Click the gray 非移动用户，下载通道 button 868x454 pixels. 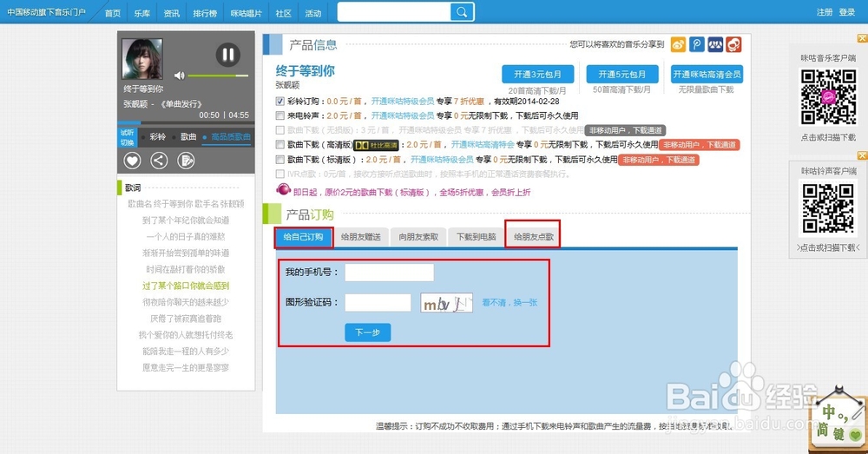(x=626, y=131)
